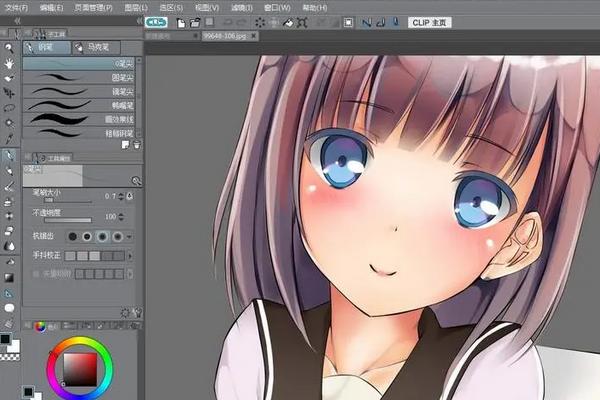This screenshot has width=600, height=400.
Task: Open Selection menu 选区(S)
Action: click(x=171, y=7)
